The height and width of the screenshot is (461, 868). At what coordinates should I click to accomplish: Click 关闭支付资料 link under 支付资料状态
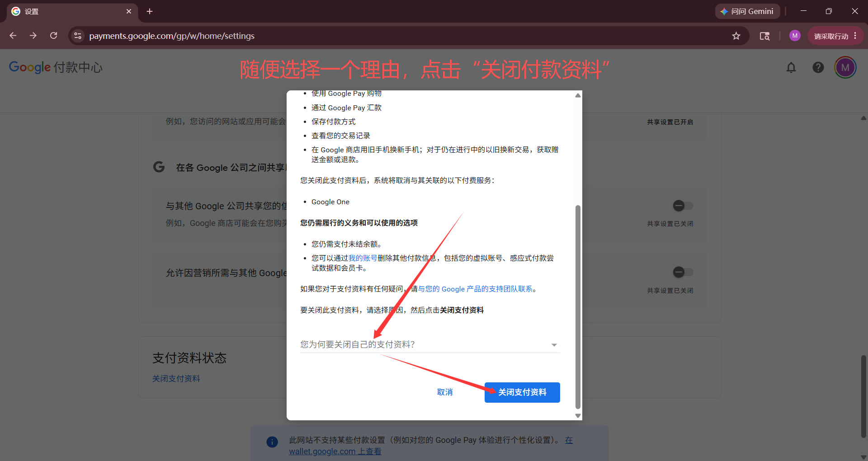[x=176, y=379]
